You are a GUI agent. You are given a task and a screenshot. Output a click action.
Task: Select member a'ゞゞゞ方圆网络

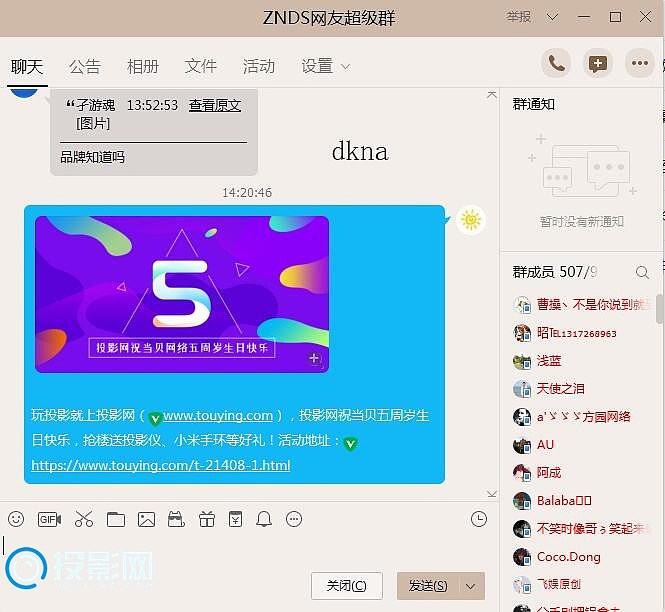tap(584, 417)
